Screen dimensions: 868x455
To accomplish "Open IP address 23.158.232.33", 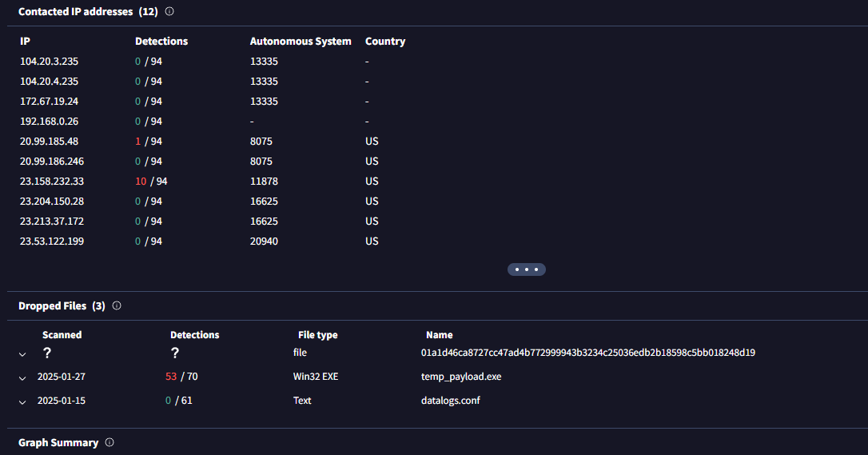I will (x=52, y=181).
